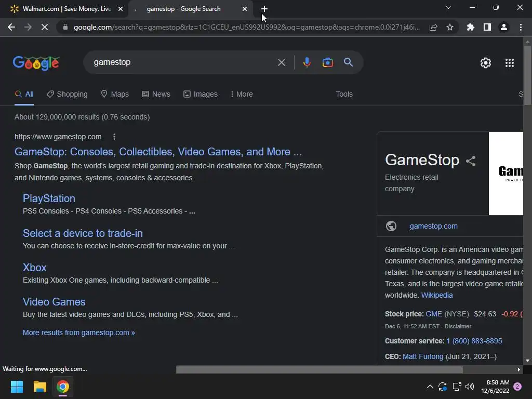The height and width of the screenshot is (399, 532).
Task: Click the Google holiday logo
Action: 36,63
